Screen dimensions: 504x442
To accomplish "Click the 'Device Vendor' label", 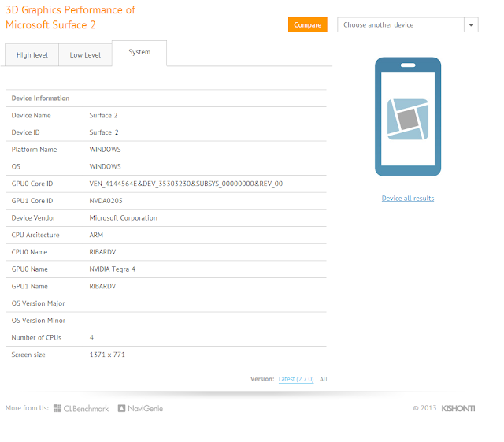I will click(x=33, y=217).
